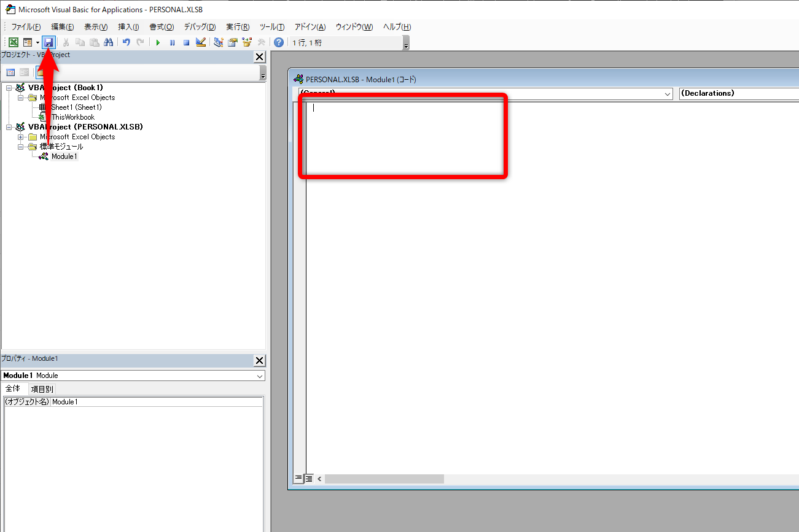This screenshot has width=799, height=532.
Task: Open the Object Browser icon
Action: [x=247, y=42]
